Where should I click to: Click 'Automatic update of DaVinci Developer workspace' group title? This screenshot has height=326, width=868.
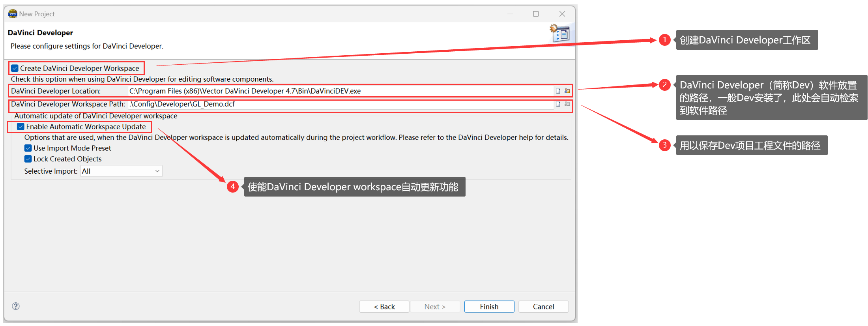[x=96, y=116]
